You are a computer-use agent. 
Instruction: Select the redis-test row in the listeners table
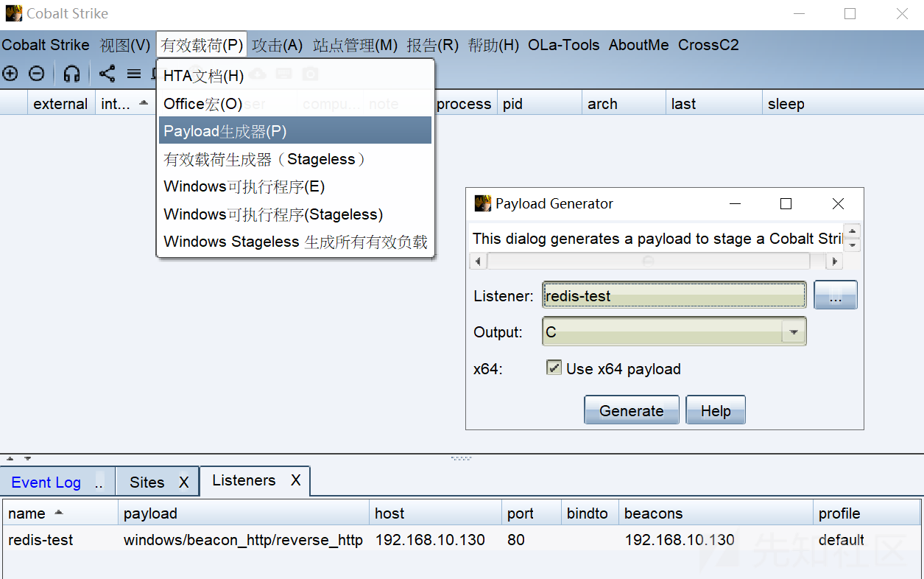point(462,540)
